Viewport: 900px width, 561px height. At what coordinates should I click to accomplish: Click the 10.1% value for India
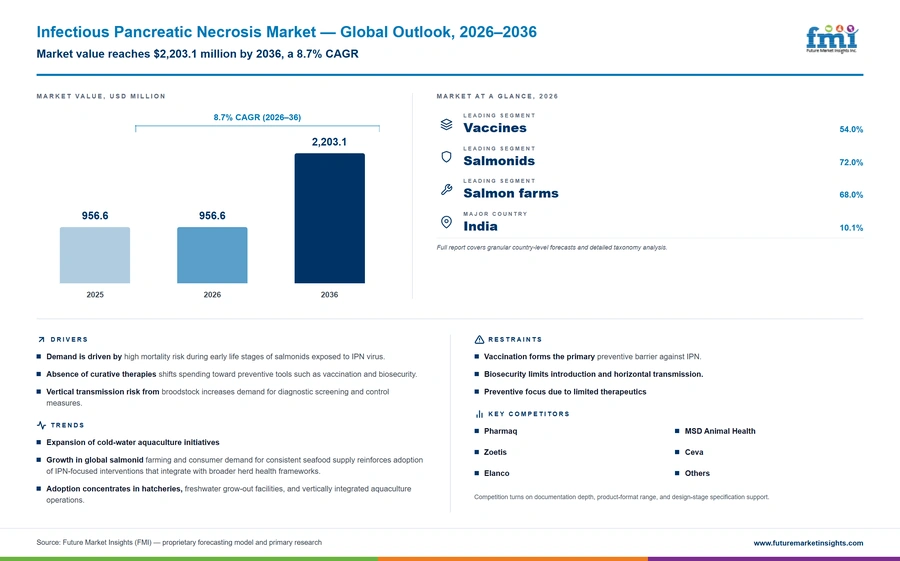851,228
